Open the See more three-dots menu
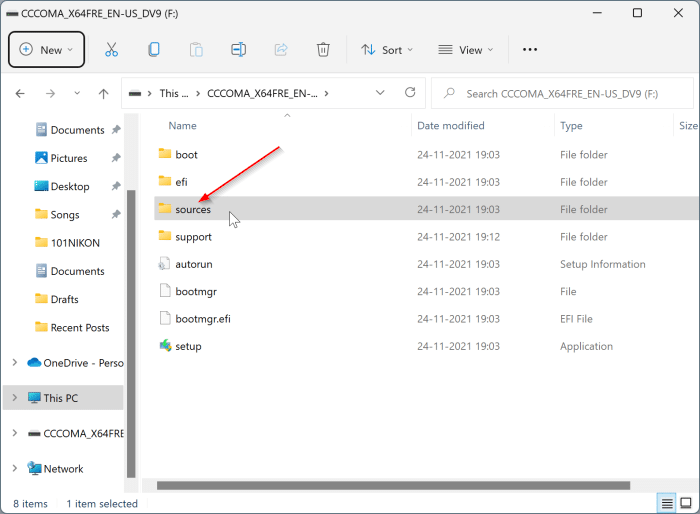This screenshot has height=514, width=700. coord(530,50)
